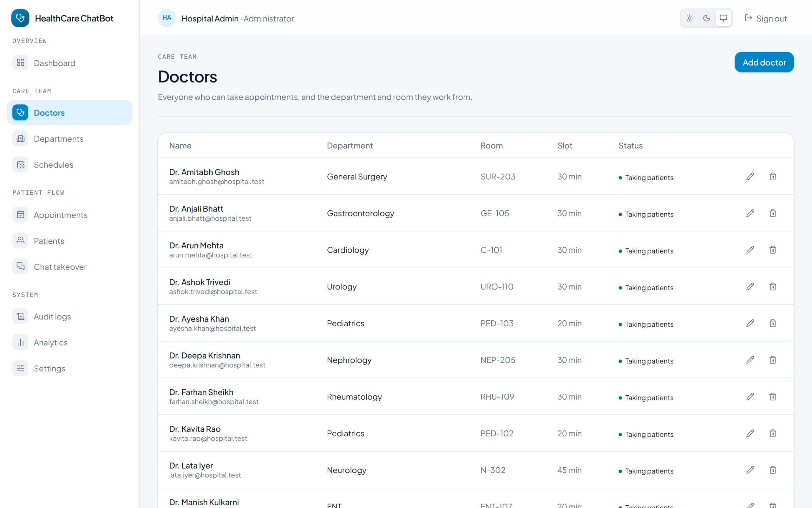Click the HA user avatar
This screenshot has height=508, width=812.
pos(167,18)
